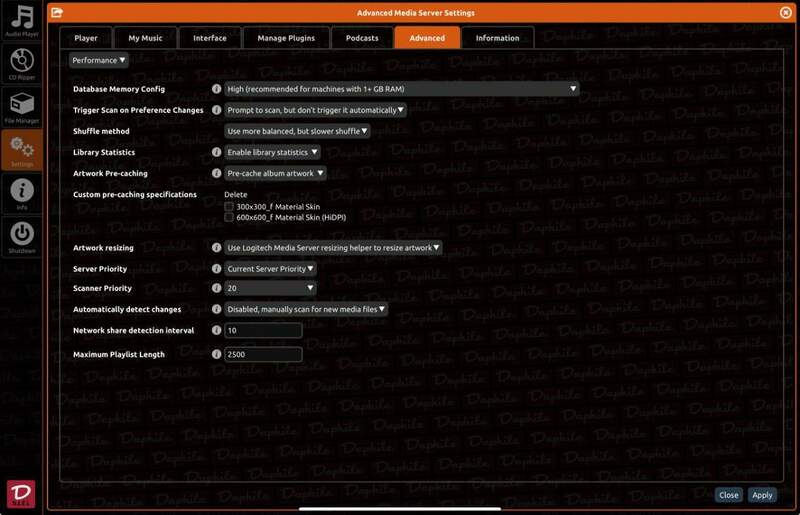Show info for Maximum Playlist Length
This screenshot has height=515, width=800.
(x=216, y=355)
